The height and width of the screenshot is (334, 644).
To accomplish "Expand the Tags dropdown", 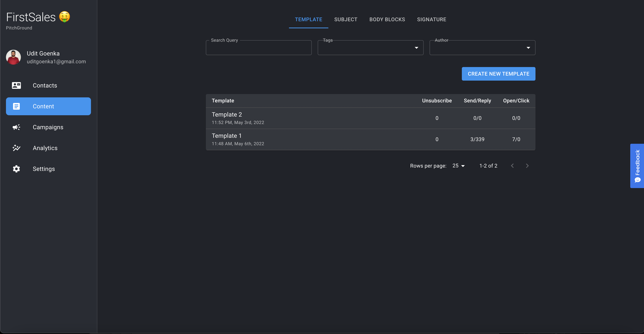I will (x=416, y=47).
